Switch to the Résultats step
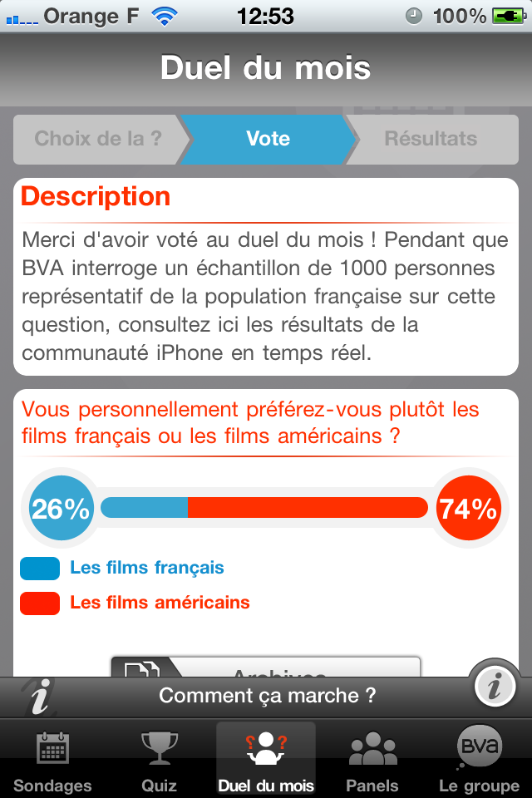The height and width of the screenshot is (798, 532). pyautogui.click(x=431, y=139)
